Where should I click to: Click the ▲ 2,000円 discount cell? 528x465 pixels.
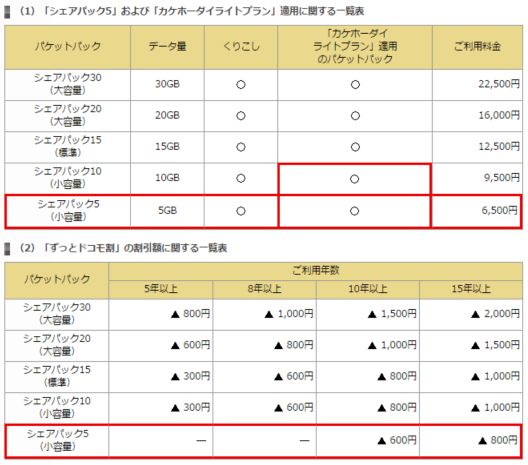click(471, 314)
